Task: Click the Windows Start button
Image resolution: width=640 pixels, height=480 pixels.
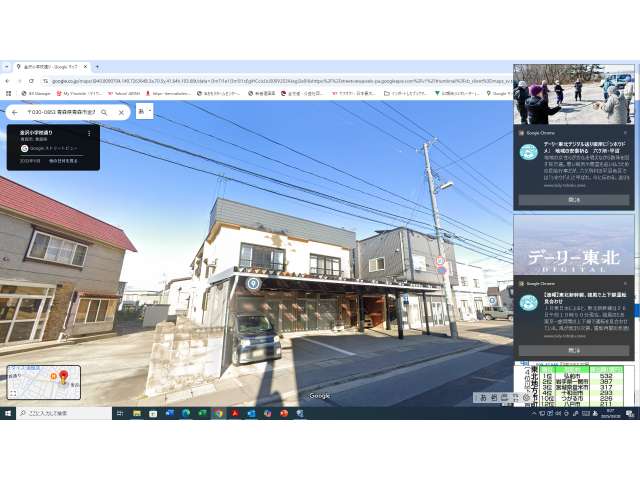Action: pyautogui.click(x=8, y=413)
